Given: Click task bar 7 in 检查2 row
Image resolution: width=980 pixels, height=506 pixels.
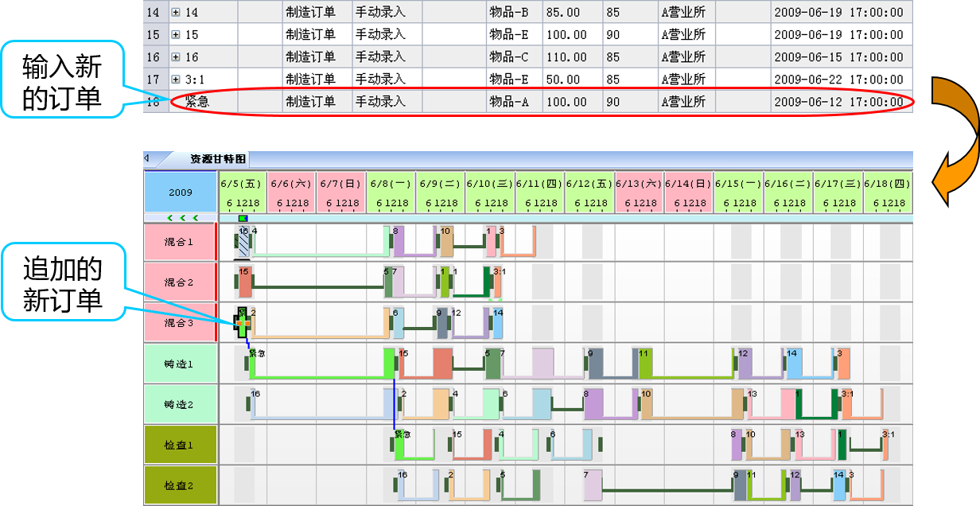Looking at the screenshot, I should [x=593, y=485].
